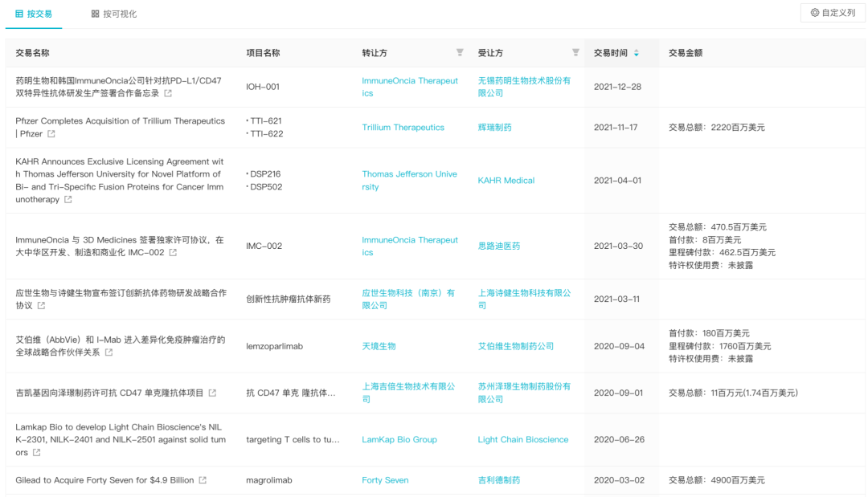Select lemzoparlimab project cell
This screenshot has width=868, height=497.
click(x=275, y=346)
